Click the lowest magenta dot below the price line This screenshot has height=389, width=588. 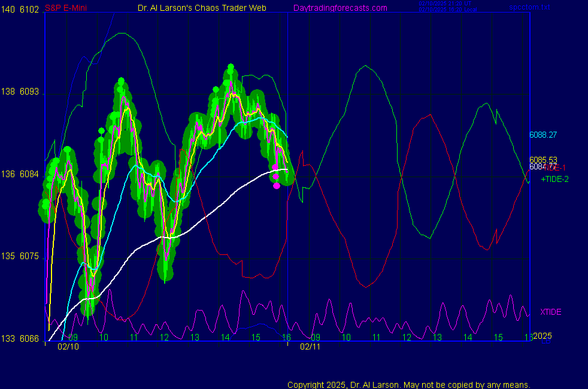click(x=277, y=186)
